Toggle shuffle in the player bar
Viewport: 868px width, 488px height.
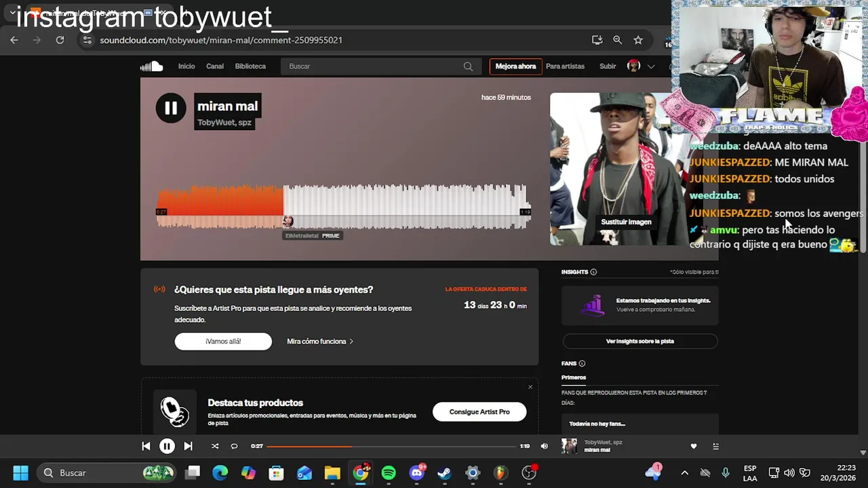coord(215,446)
